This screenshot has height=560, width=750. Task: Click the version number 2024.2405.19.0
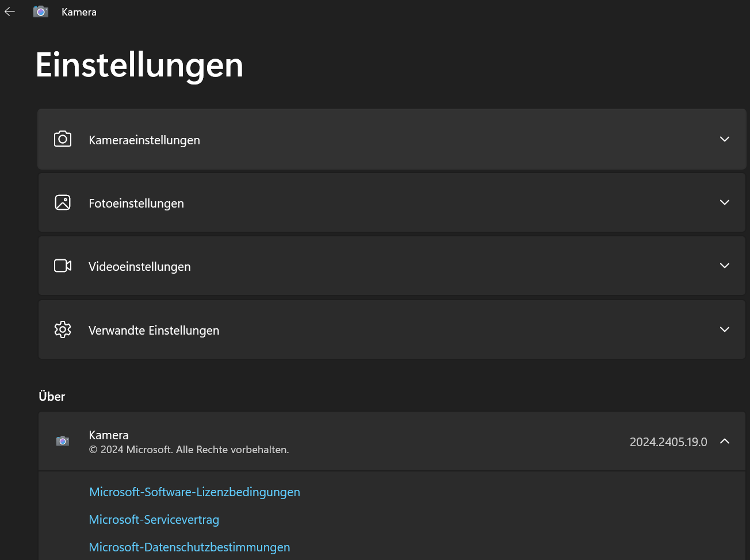(x=668, y=442)
